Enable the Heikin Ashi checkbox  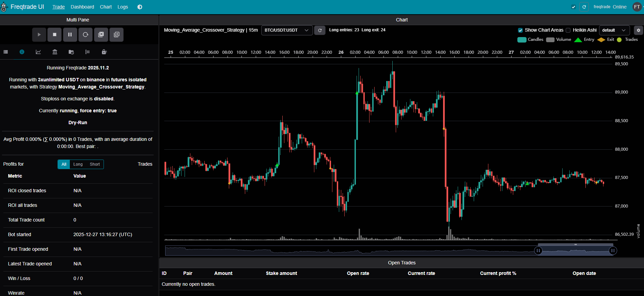[568, 30]
